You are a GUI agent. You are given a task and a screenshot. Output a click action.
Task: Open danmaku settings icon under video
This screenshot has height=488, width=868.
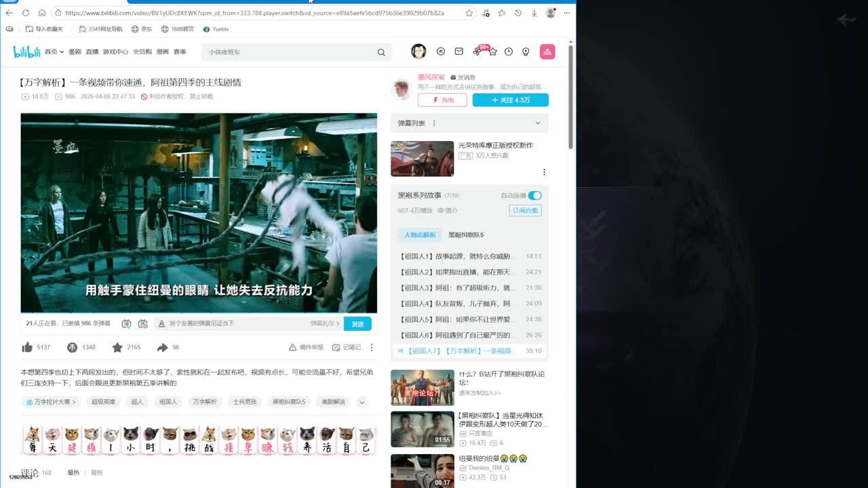[142, 324]
